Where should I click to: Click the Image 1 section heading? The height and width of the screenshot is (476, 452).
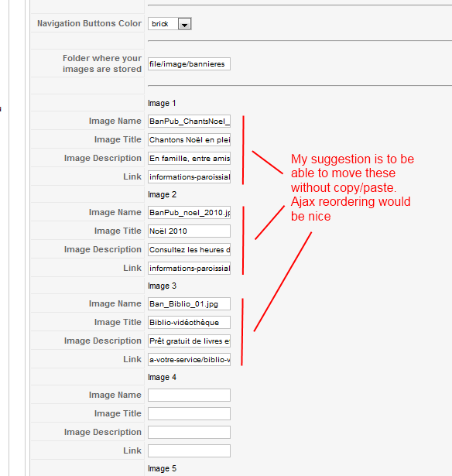point(162,103)
